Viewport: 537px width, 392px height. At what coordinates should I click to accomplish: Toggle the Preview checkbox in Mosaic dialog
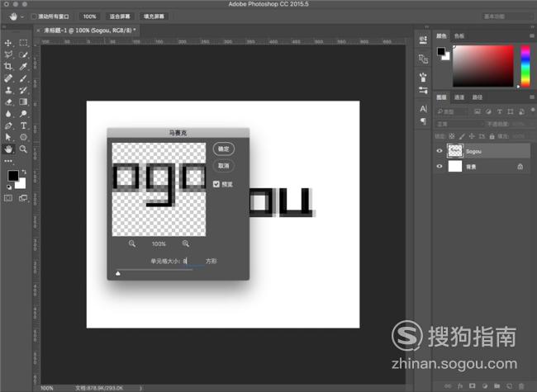click(x=216, y=184)
